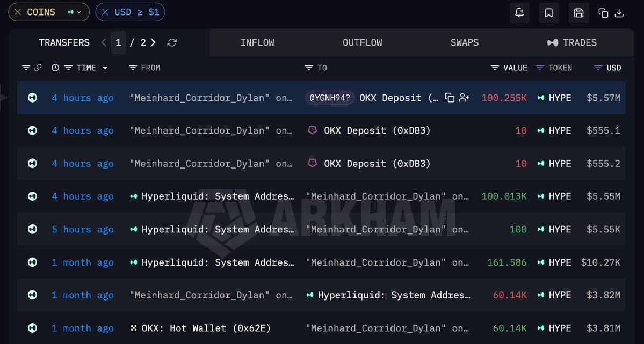Open Hyperliquid System Address recipient in $3.82M row
The width and height of the screenshot is (644, 344).
click(394, 295)
